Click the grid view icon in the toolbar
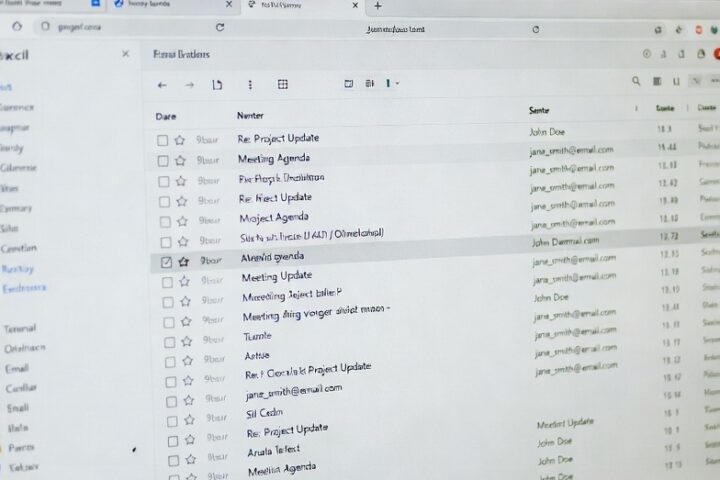Viewport: 720px width, 480px height. [x=283, y=85]
